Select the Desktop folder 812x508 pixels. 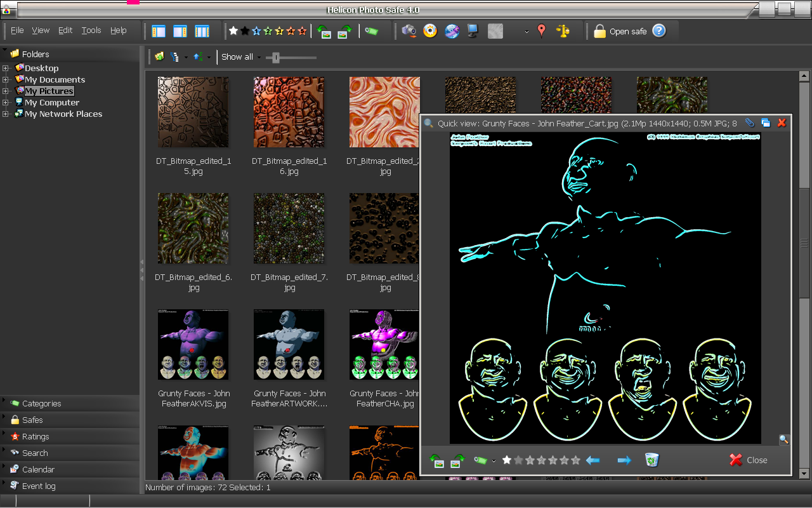[42, 68]
